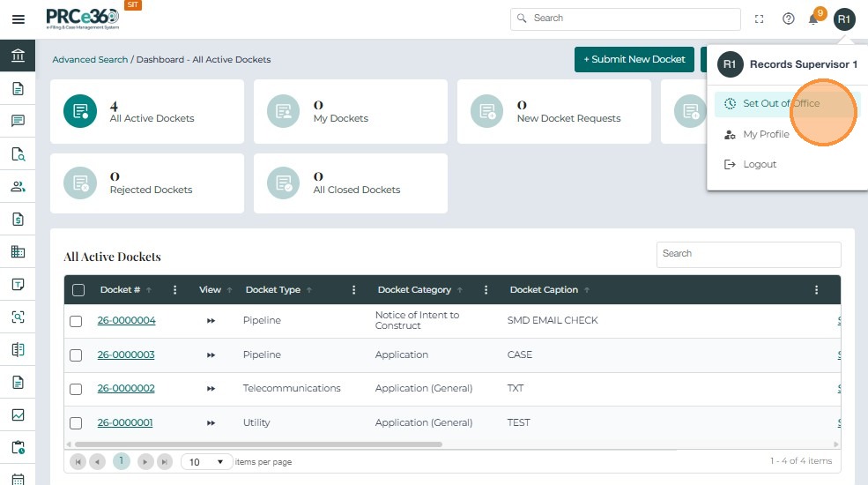Click the Submit New Docket button
Screen dimensions: 868x485
(x=634, y=59)
